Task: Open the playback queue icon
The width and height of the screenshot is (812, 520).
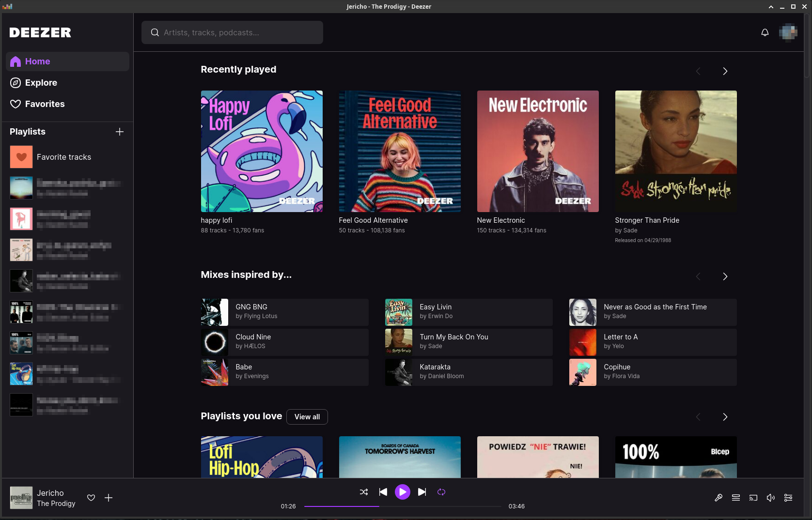Action: [736, 497]
